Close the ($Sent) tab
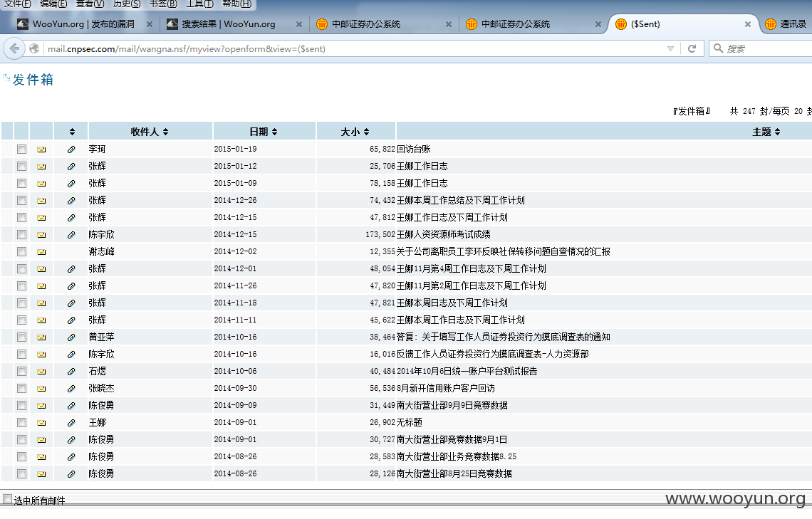The image size is (812, 519). 747,24
